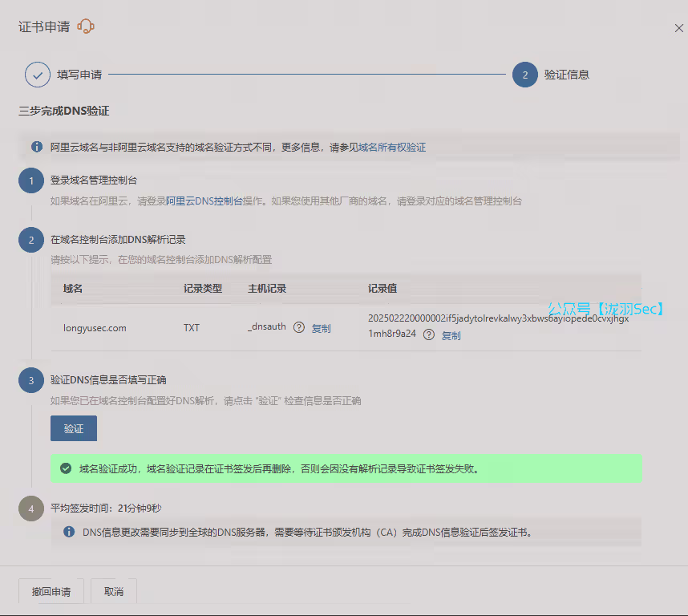Screen dimensions: 688x616
Task: Open the 域名所有权验证 link
Action: point(392,148)
